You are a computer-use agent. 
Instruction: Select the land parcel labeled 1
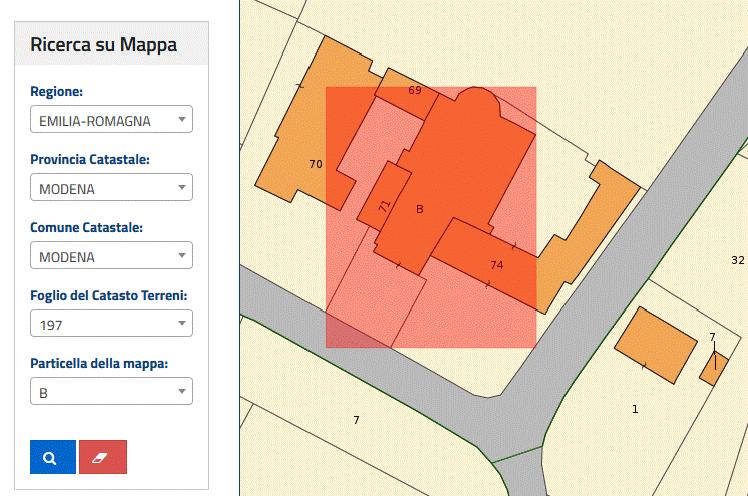[635, 410]
